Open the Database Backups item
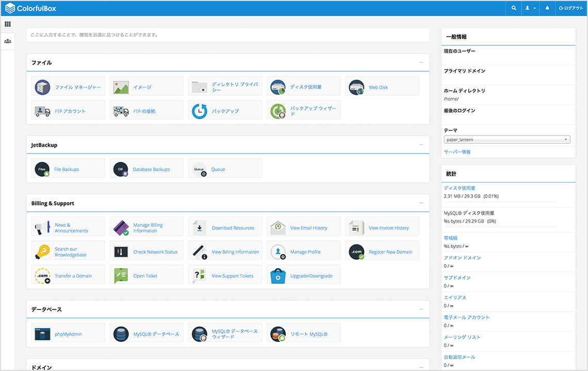This screenshot has width=588, height=371. click(151, 169)
